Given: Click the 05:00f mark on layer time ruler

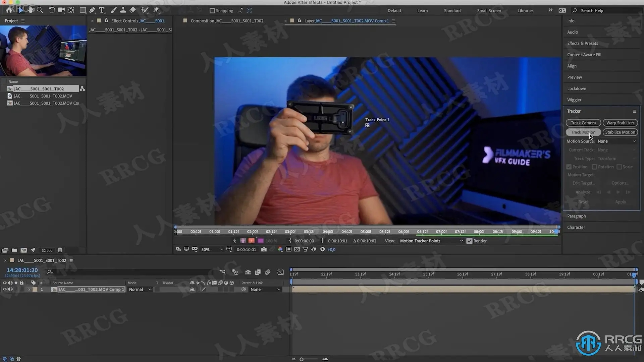Looking at the screenshot, I should (x=366, y=232).
